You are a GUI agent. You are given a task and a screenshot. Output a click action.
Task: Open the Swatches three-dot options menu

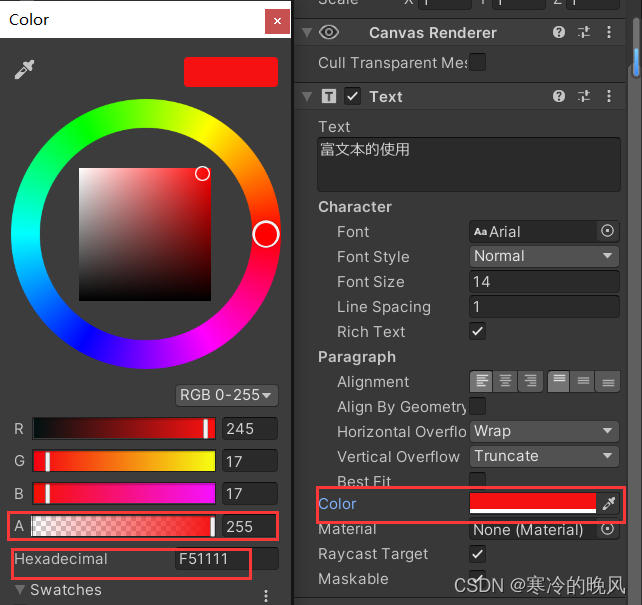pyautogui.click(x=266, y=595)
